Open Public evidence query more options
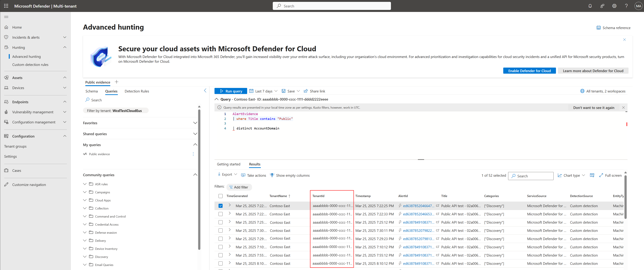This screenshot has height=270, width=644. tap(193, 154)
